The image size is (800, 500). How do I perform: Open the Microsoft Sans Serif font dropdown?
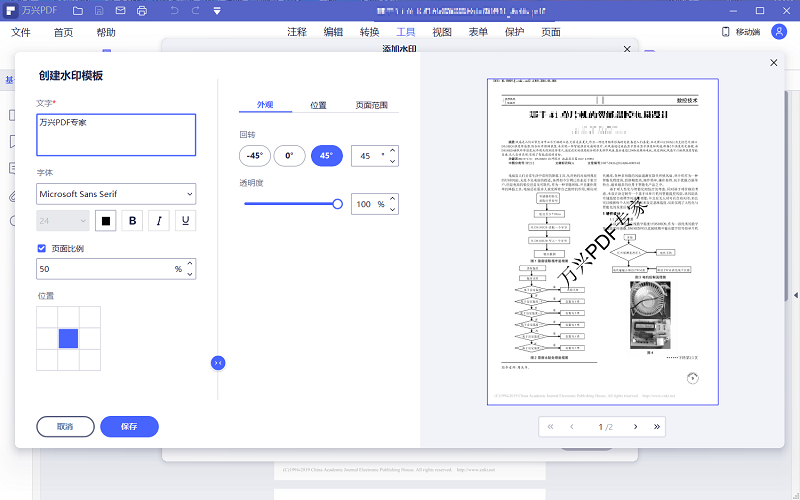click(x=116, y=194)
